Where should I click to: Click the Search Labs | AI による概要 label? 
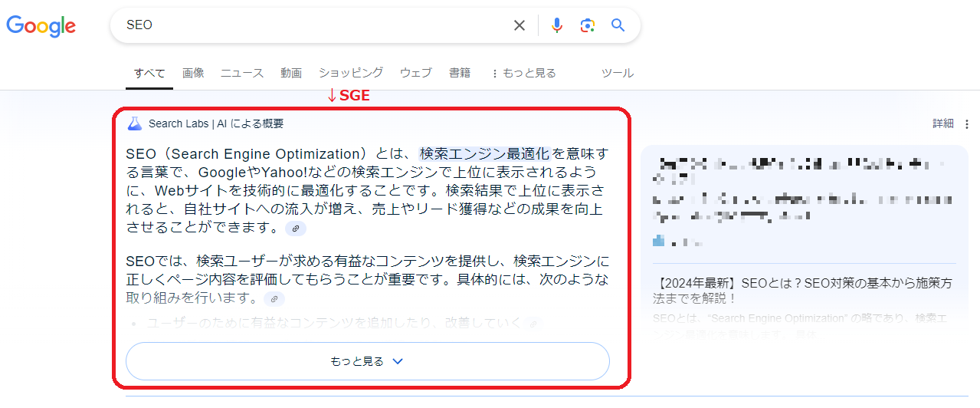[216, 123]
